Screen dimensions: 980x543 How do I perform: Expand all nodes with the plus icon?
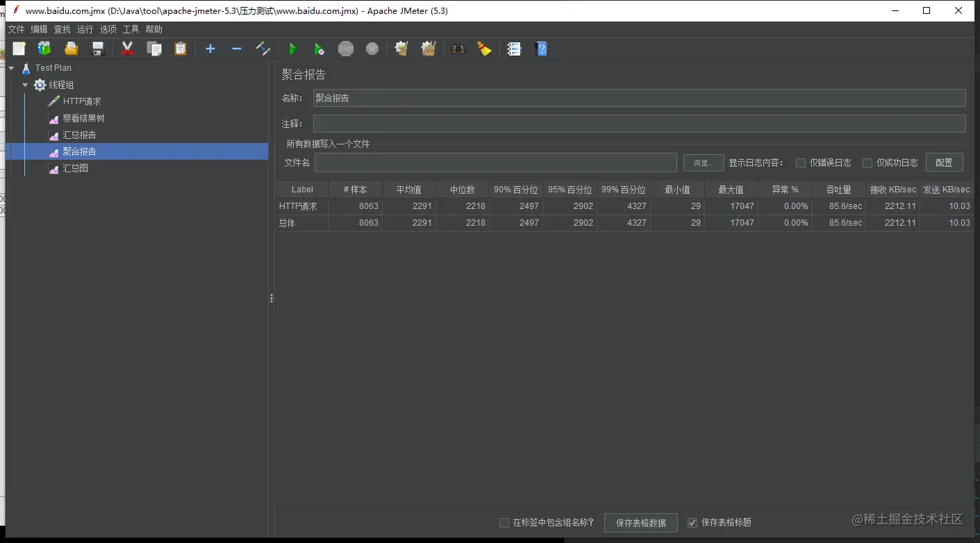point(210,49)
